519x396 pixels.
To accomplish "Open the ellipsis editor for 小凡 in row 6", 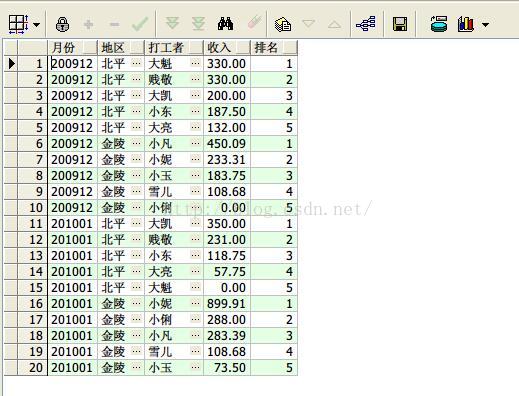I will pos(196,143).
